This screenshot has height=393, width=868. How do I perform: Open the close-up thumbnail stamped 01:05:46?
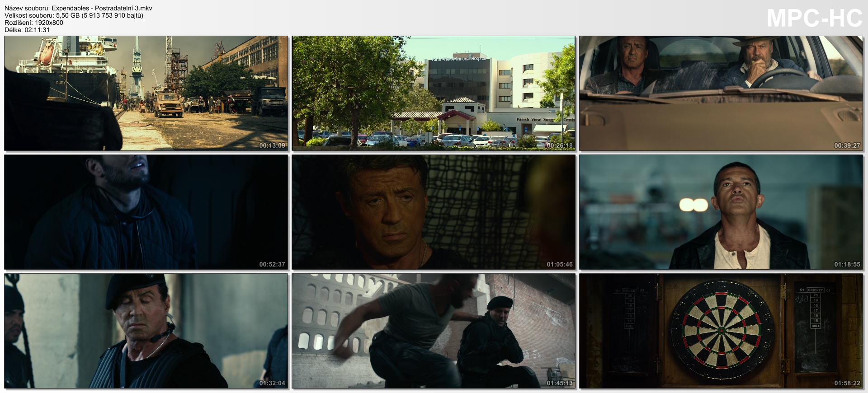pyautogui.click(x=434, y=212)
